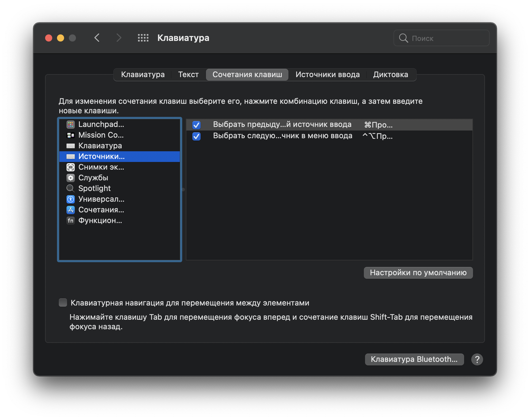Show all preferences via grid icon
Screen dimensions: 530x420
pyautogui.click(x=143, y=38)
